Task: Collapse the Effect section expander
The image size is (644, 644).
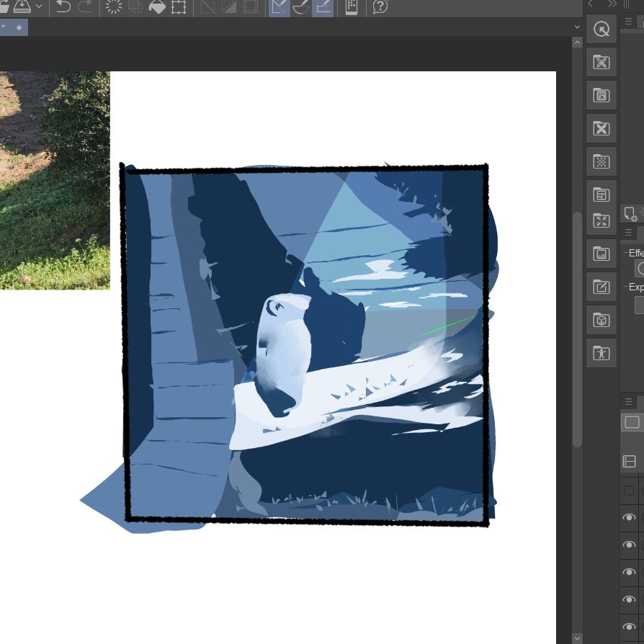Action: [x=626, y=253]
